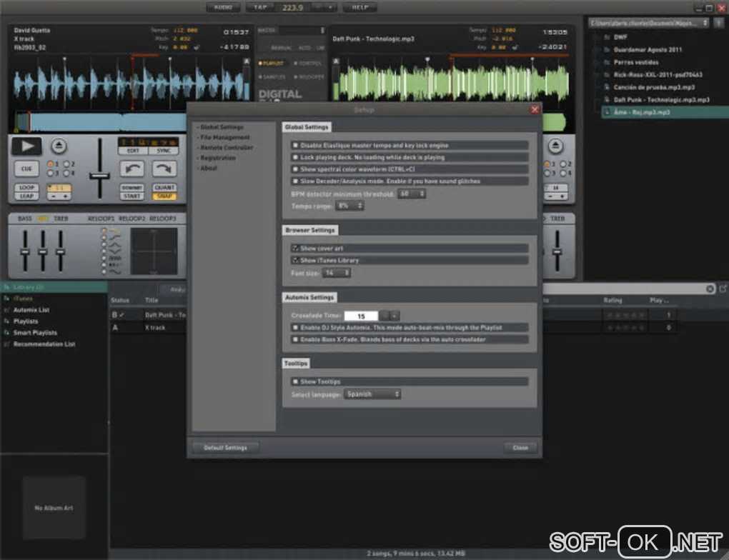Click the CUE button on the left deck
Image resolution: width=729 pixels, height=560 pixels.
point(26,169)
